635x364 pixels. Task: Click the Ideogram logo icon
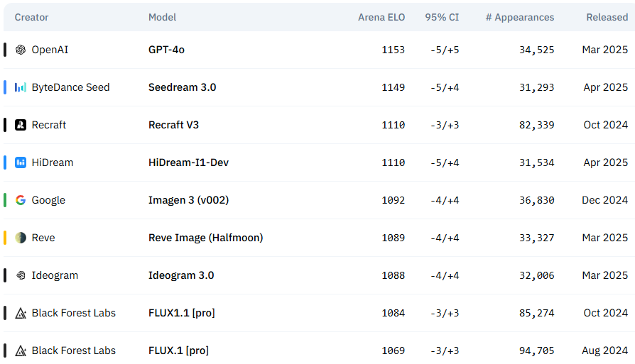point(21,275)
